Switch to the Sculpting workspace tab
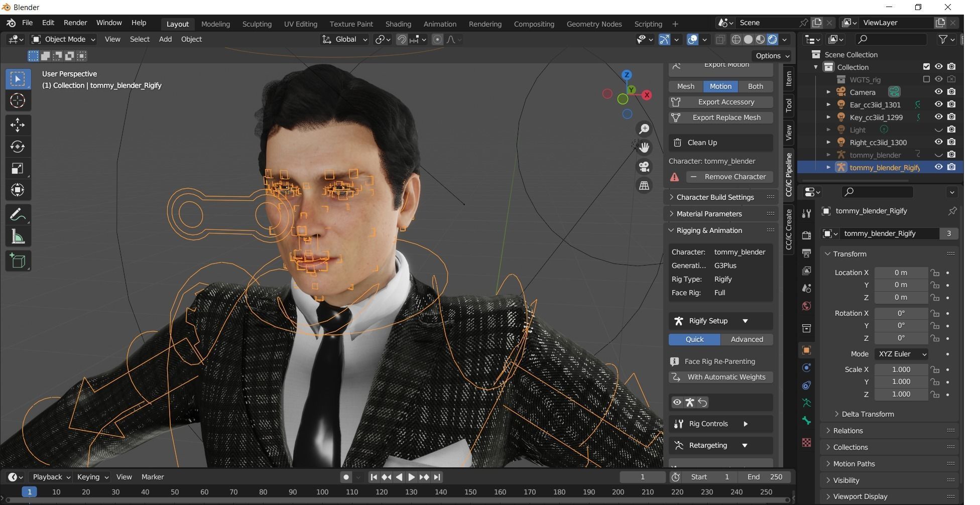 [257, 24]
